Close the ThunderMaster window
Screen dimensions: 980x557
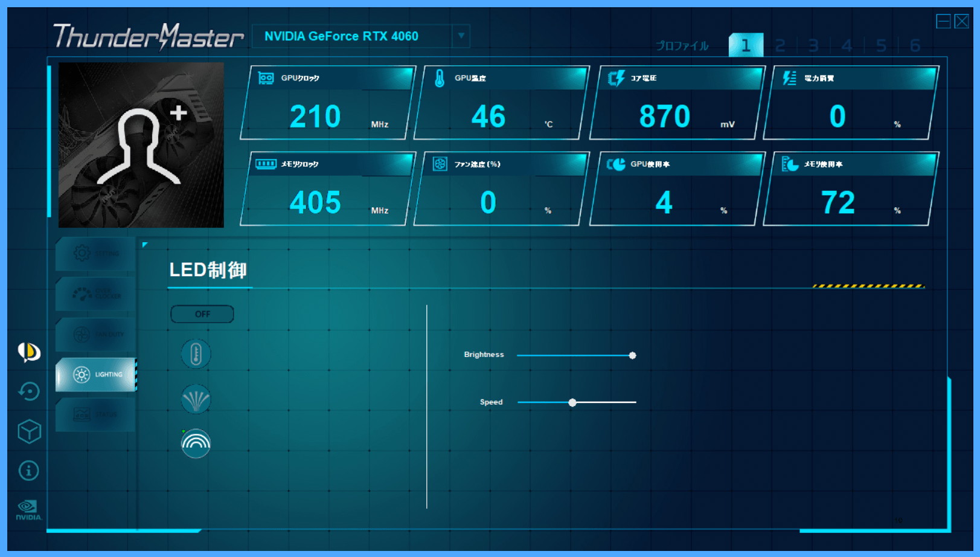click(x=962, y=22)
